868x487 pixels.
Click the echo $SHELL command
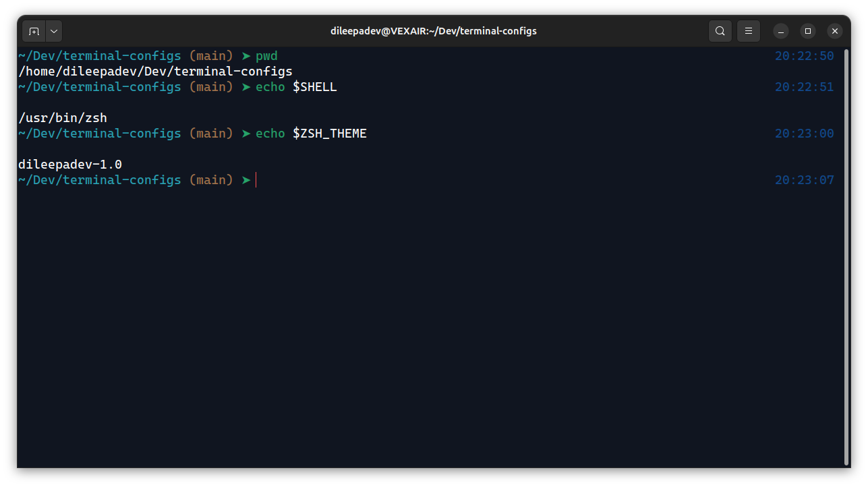click(x=296, y=87)
